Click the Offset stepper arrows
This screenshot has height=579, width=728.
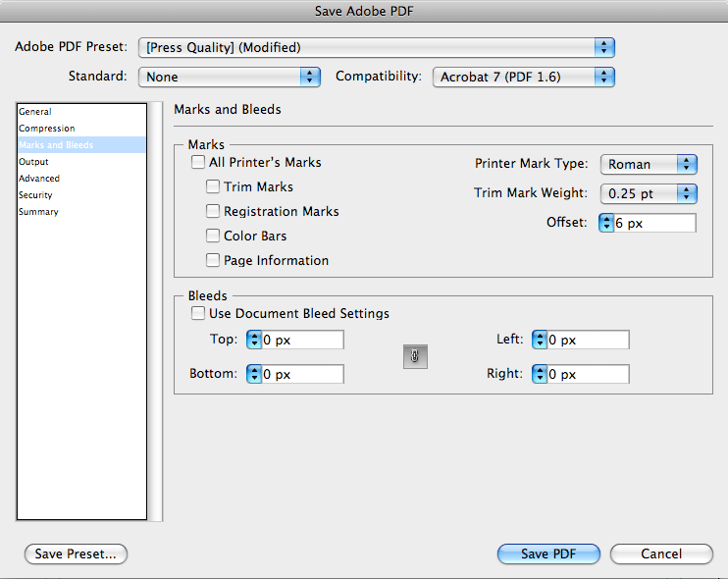click(x=606, y=223)
